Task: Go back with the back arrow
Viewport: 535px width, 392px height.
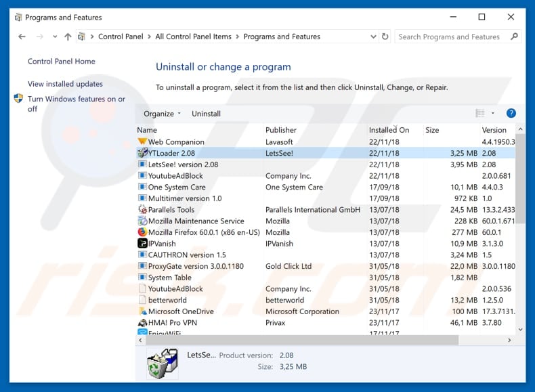Action: tap(22, 37)
